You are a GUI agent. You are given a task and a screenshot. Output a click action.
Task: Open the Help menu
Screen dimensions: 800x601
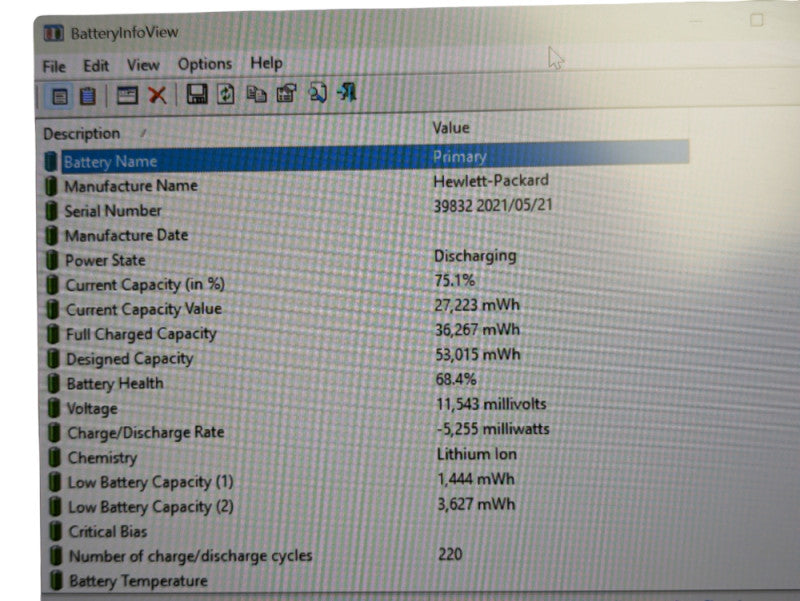266,63
